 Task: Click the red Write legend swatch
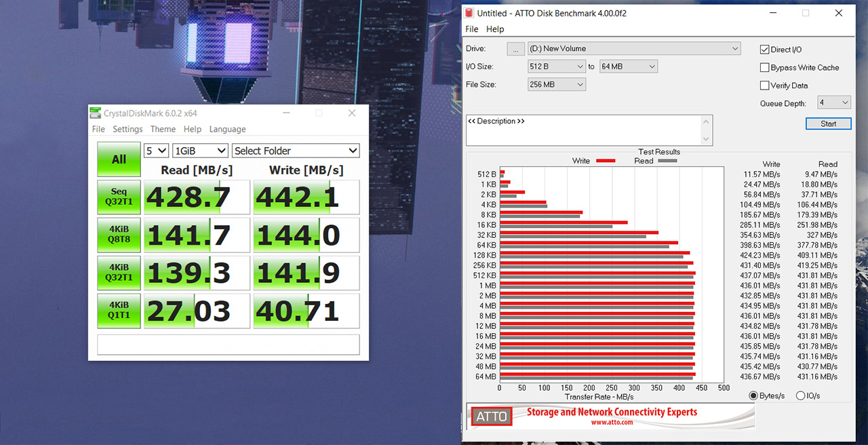point(606,161)
